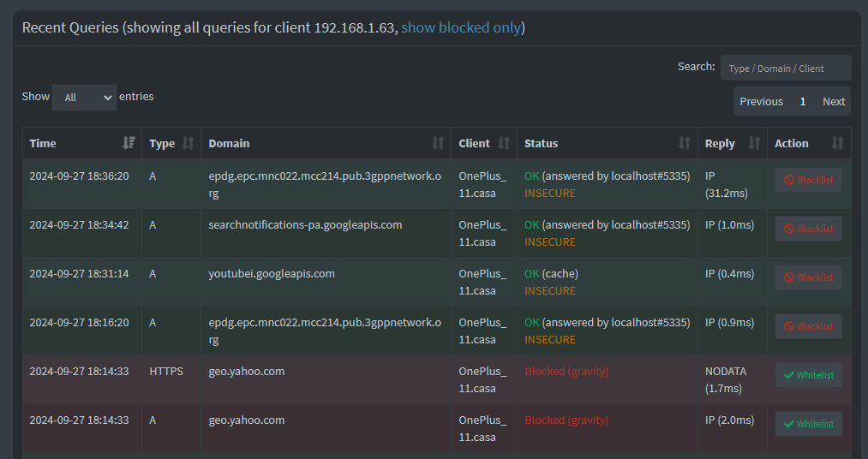Viewport: 868px width, 459px height.
Task: Blacklist searchnotifications-pa.googleapis.com
Action: 808,229
